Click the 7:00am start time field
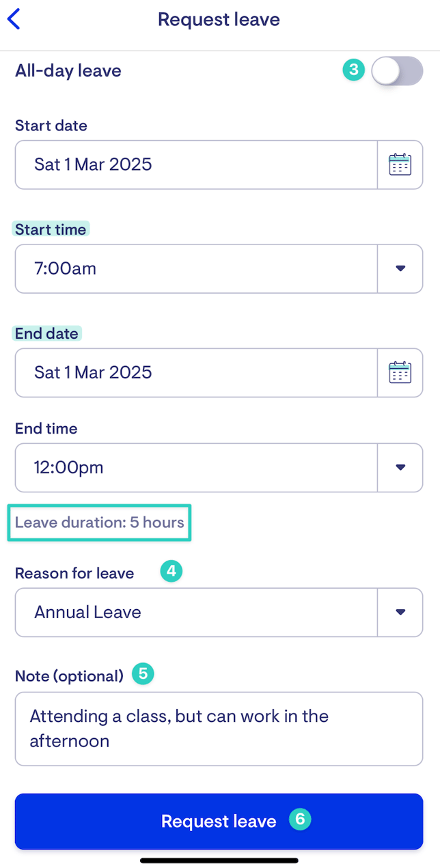The width and height of the screenshot is (440, 868). tap(196, 268)
